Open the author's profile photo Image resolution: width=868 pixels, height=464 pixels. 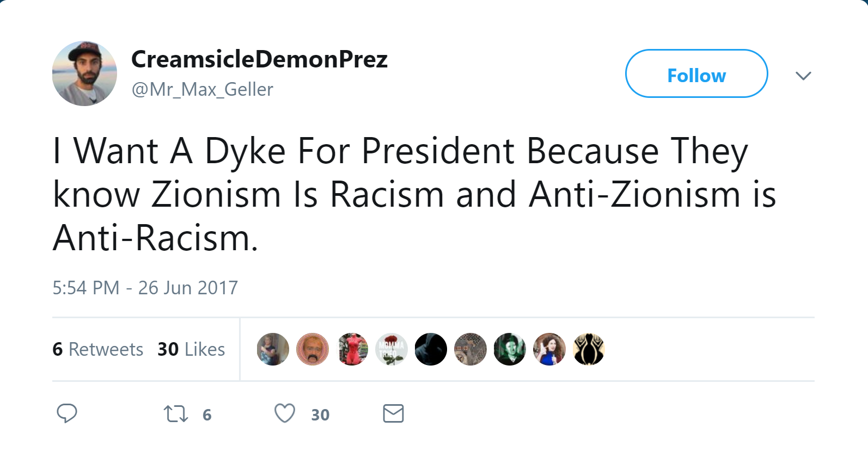coord(84,73)
